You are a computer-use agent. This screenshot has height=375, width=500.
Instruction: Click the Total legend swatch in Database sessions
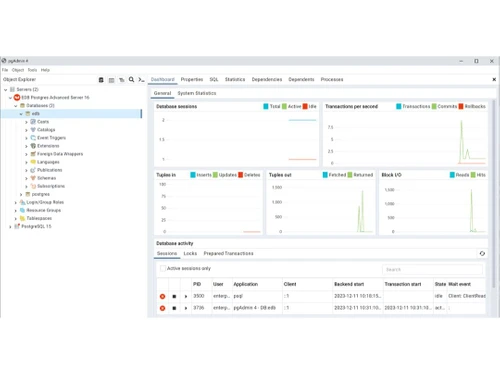tap(266, 106)
